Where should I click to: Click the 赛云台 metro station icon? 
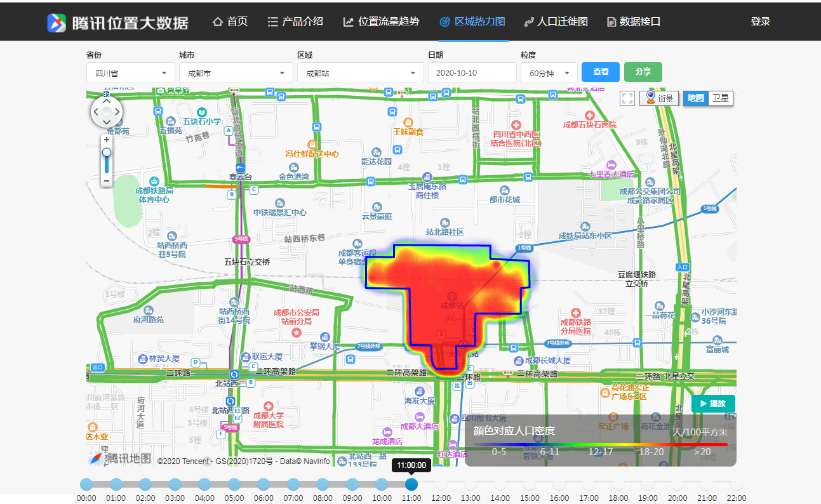click(241, 167)
